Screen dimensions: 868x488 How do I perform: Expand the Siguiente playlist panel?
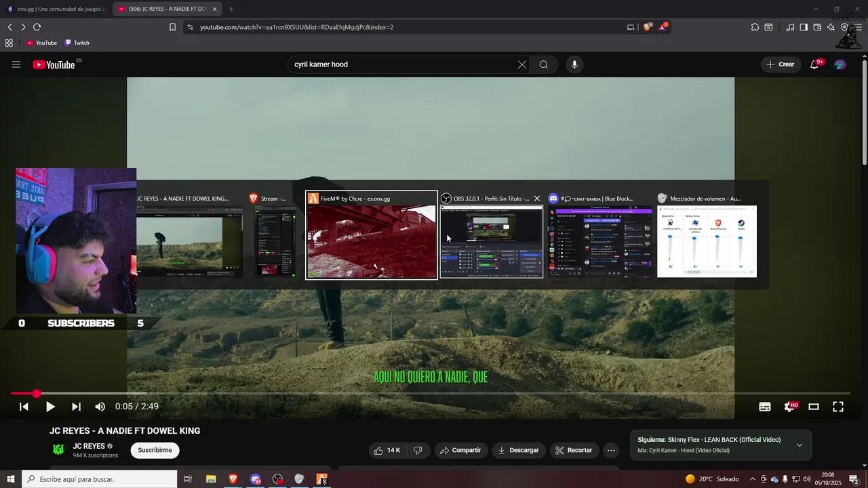coord(799,445)
